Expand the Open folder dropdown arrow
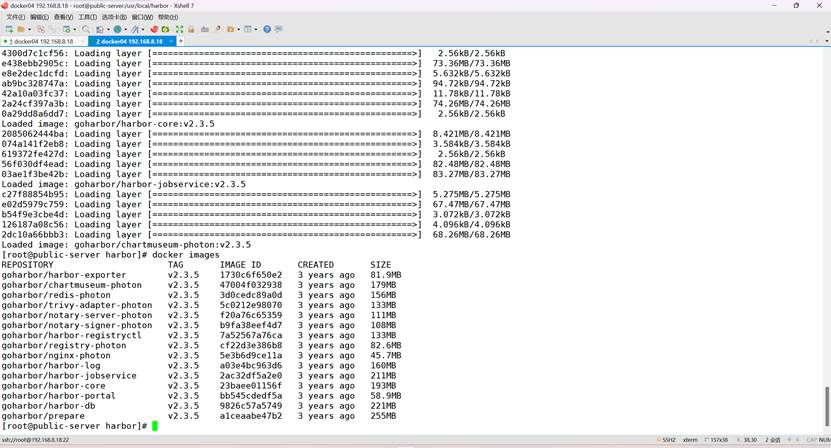The image size is (831, 448). click(29, 29)
